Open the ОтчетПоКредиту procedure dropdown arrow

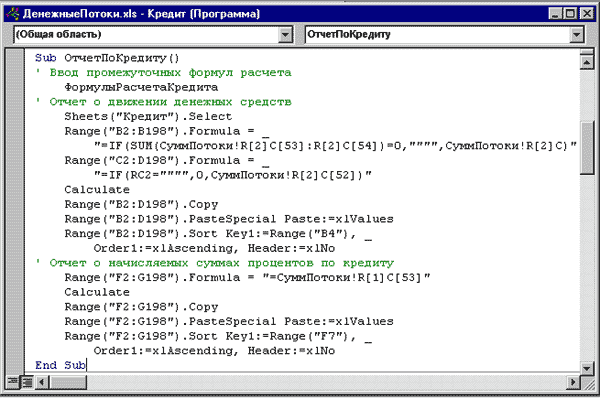576,34
